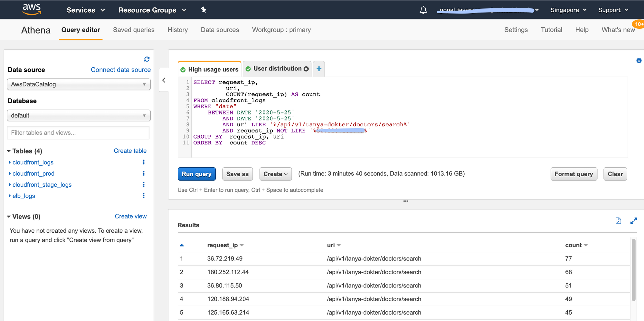The image size is (644, 321).
Task: Open the Singapore region dropdown
Action: coord(568,10)
